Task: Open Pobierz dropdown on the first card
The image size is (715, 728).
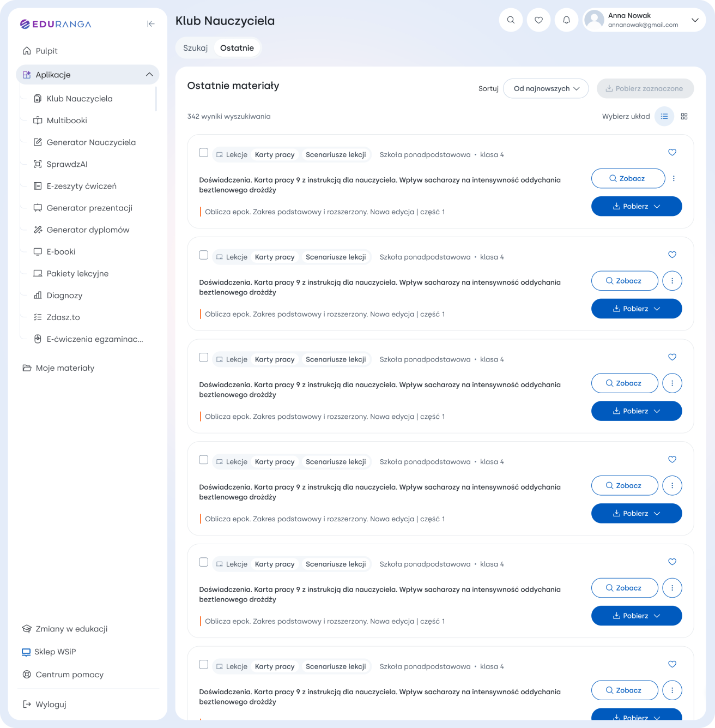Action: (637, 206)
